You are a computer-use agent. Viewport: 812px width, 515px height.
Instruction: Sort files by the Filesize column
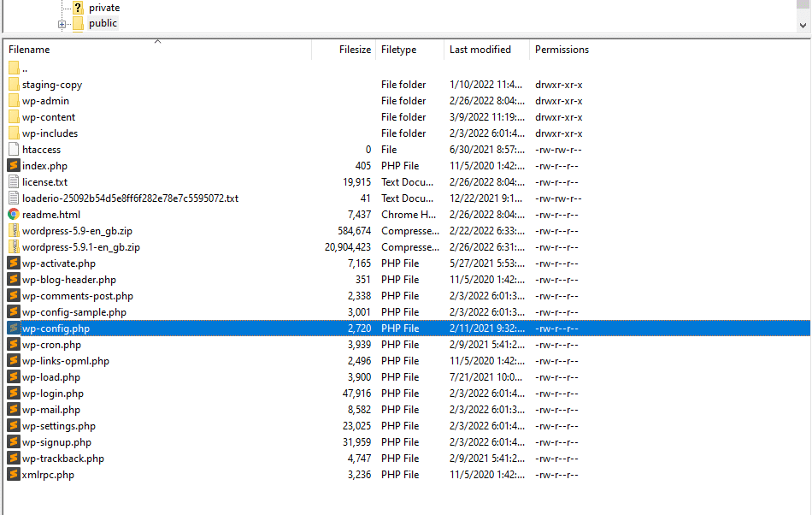point(355,49)
